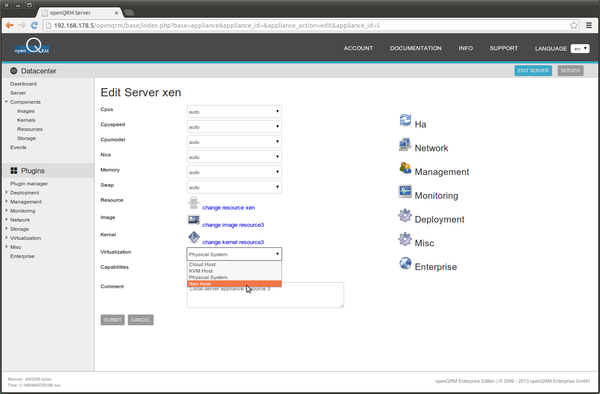This screenshot has height=394, width=600.
Task: Click the Resource server icon
Action: (194, 203)
